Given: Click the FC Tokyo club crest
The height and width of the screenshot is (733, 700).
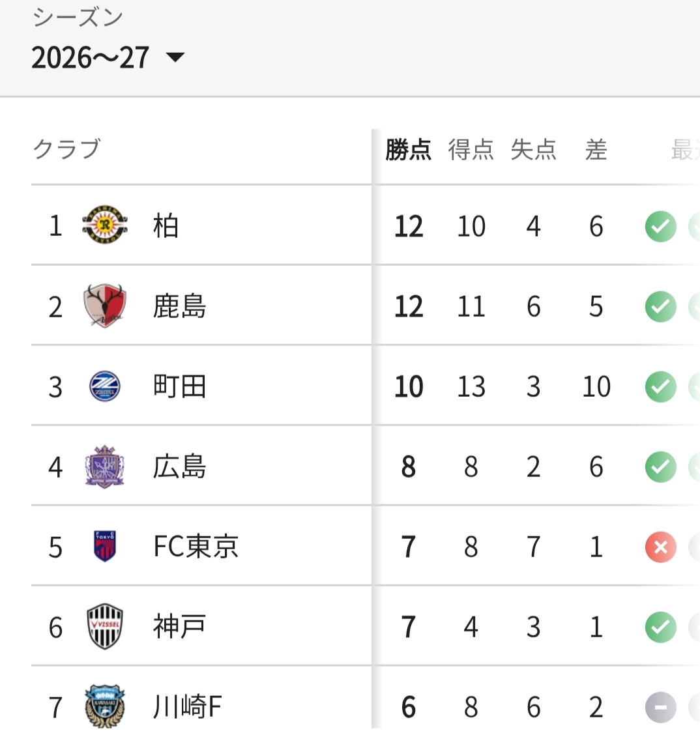Looking at the screenshot, I should (x=105, y=547).
